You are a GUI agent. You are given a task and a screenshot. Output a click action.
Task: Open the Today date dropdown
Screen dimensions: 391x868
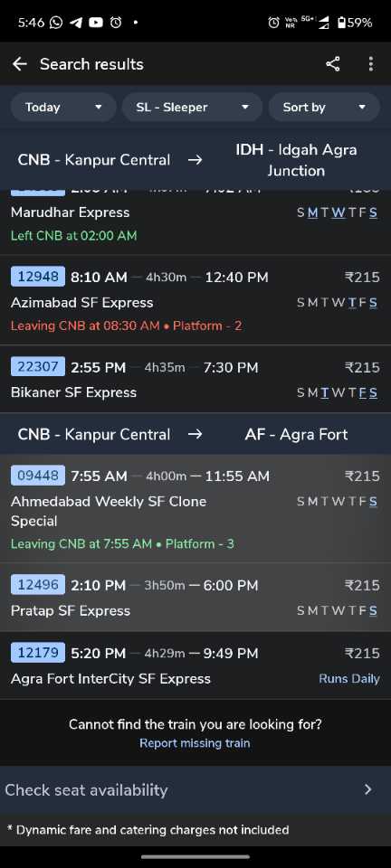click(63, 108)
